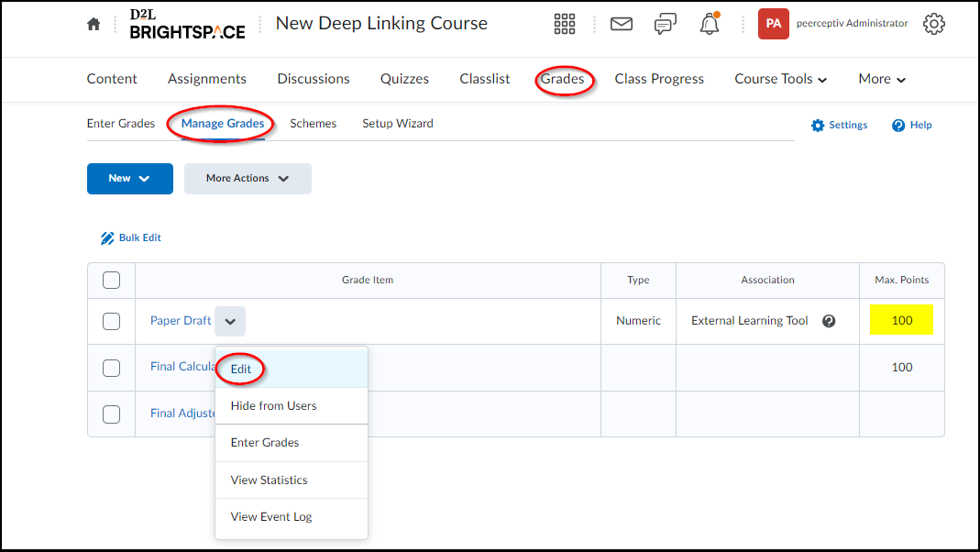The height and width of the screenshot is (552, 980).
Task: Select View Statistics menu entry
Action: tap(292, 480)
